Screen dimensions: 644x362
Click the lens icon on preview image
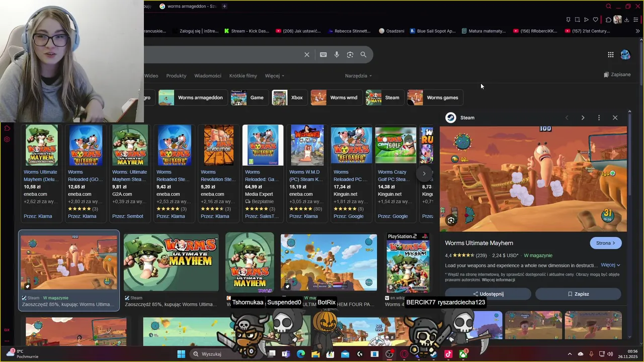coord(451,220)
